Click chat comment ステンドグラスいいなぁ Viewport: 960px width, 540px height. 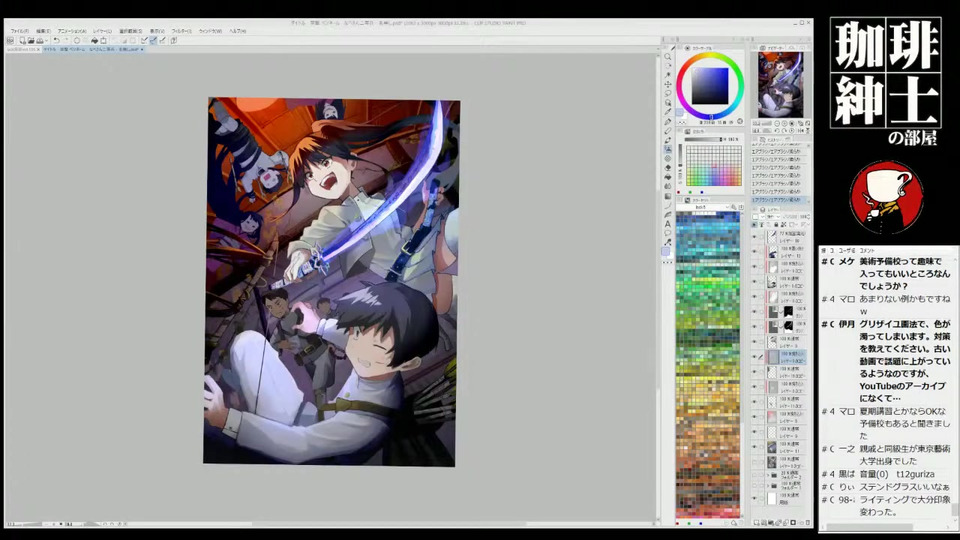coord(904,487)
